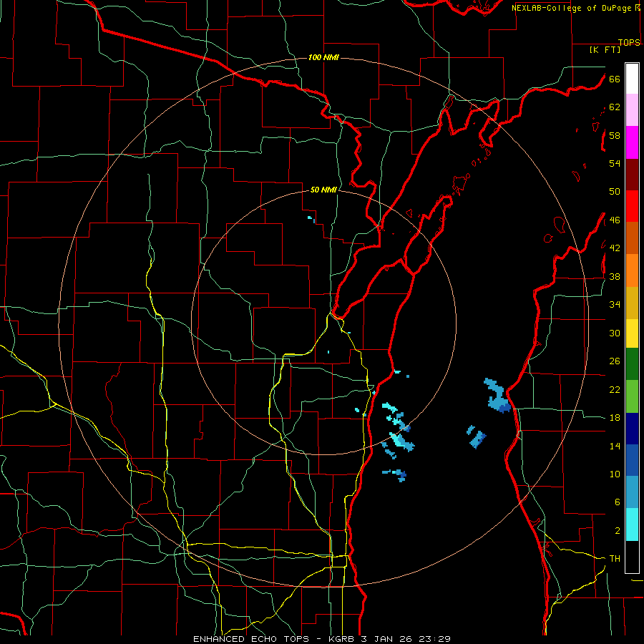Click the "KGRB" station ID in caption
Image resolution: width=644 pixels, height=644 pixels.
pos(343,639)
